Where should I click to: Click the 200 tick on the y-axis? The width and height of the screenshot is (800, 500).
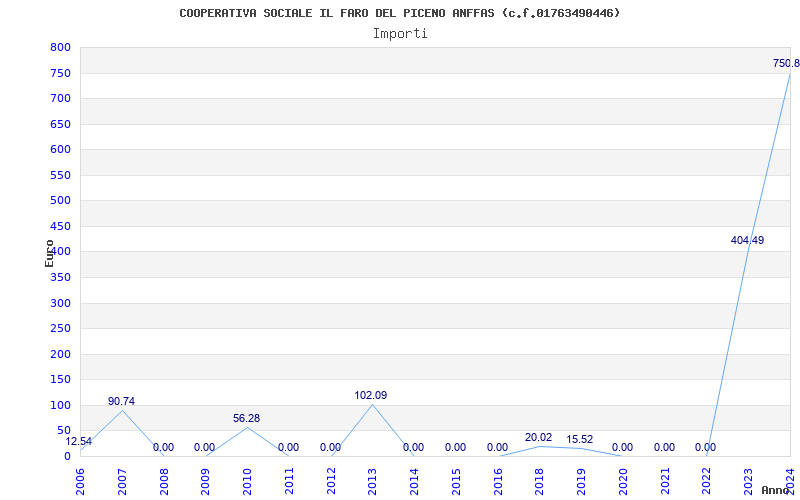[x=60, y=355]
